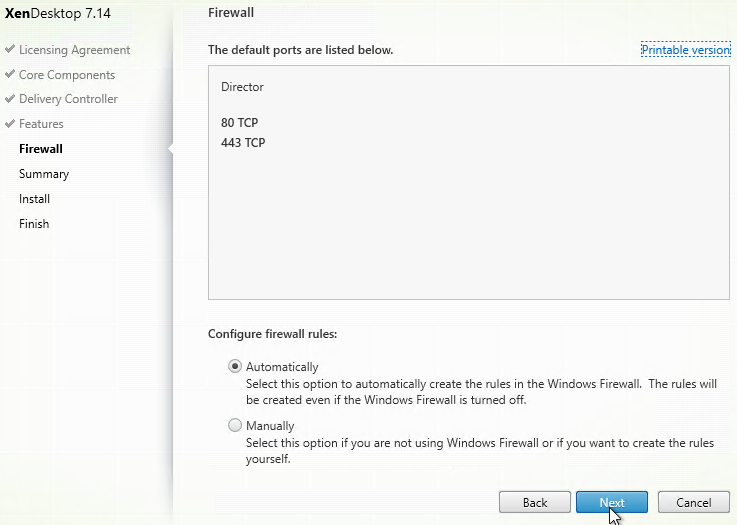Screen dimensions: 737x525
Task: Open the Core Components step
Action: pos(67,75)
